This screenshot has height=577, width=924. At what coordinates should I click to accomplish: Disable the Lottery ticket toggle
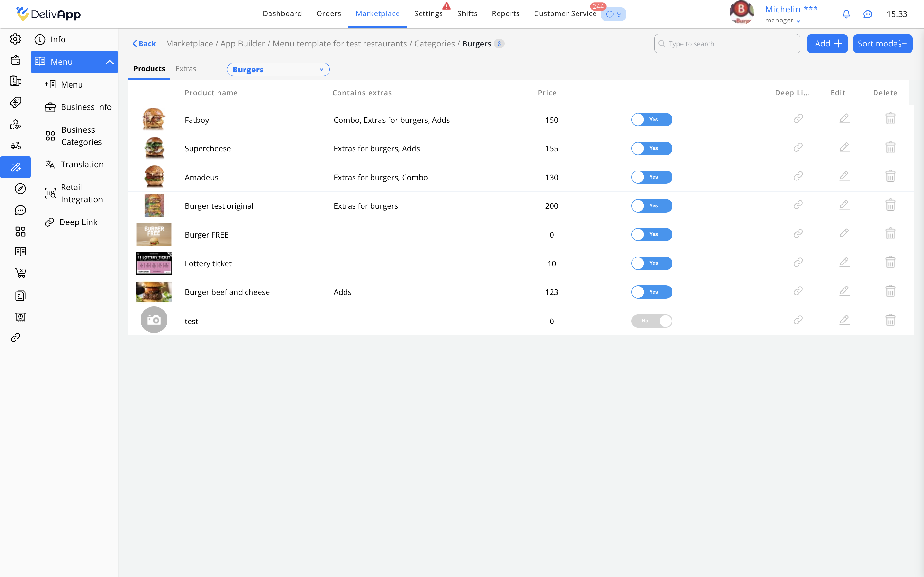tap(651, 263)
